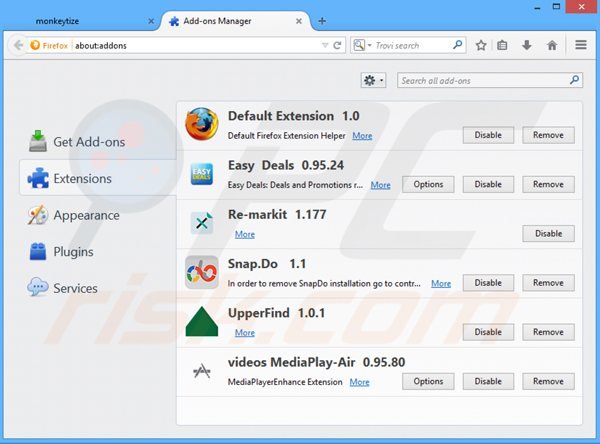This screenshot has height=444, width=600.
Task: Select the 'Re-markit 1.177' title
Action: coord(277,214)
